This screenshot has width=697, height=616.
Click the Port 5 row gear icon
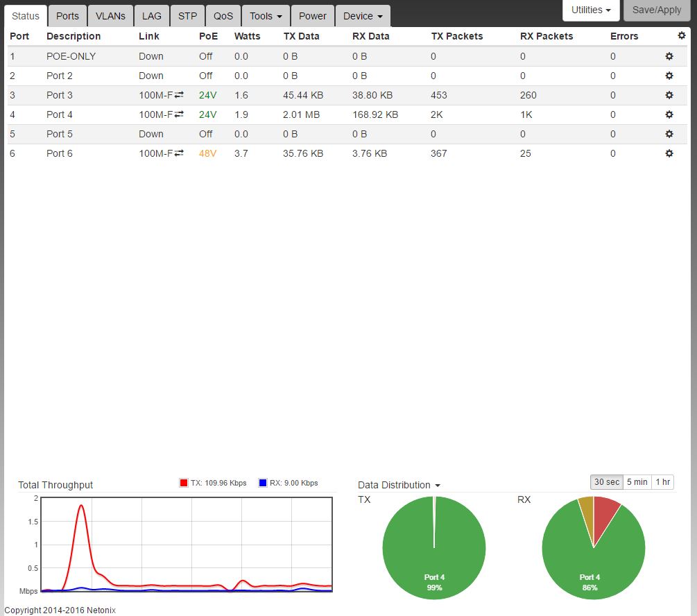coord(669,134)
